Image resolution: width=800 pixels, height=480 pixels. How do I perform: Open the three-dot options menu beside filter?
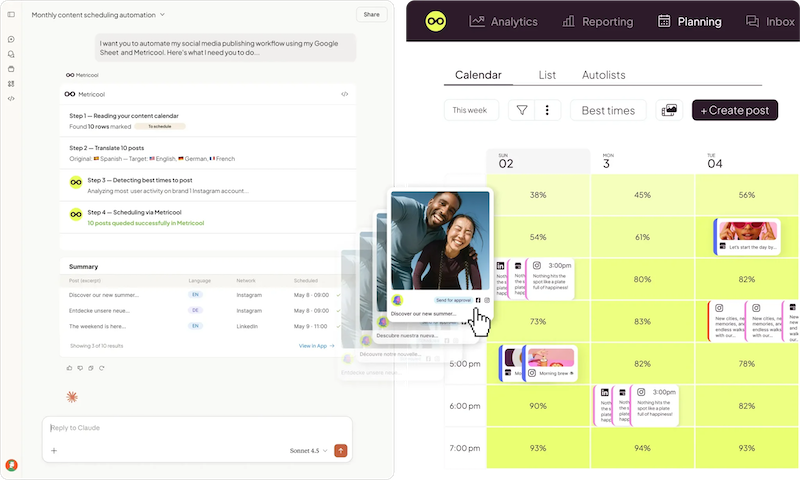click(547, 110)
